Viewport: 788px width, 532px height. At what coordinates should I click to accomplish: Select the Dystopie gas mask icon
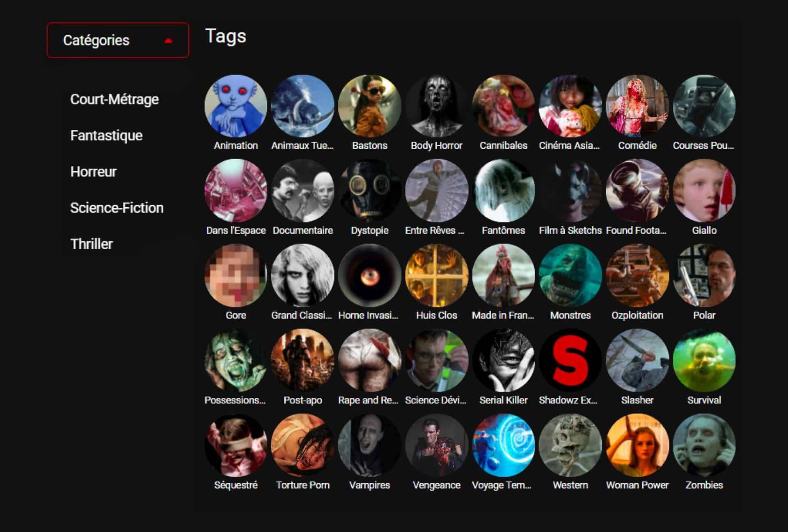[x=369, y=191]
